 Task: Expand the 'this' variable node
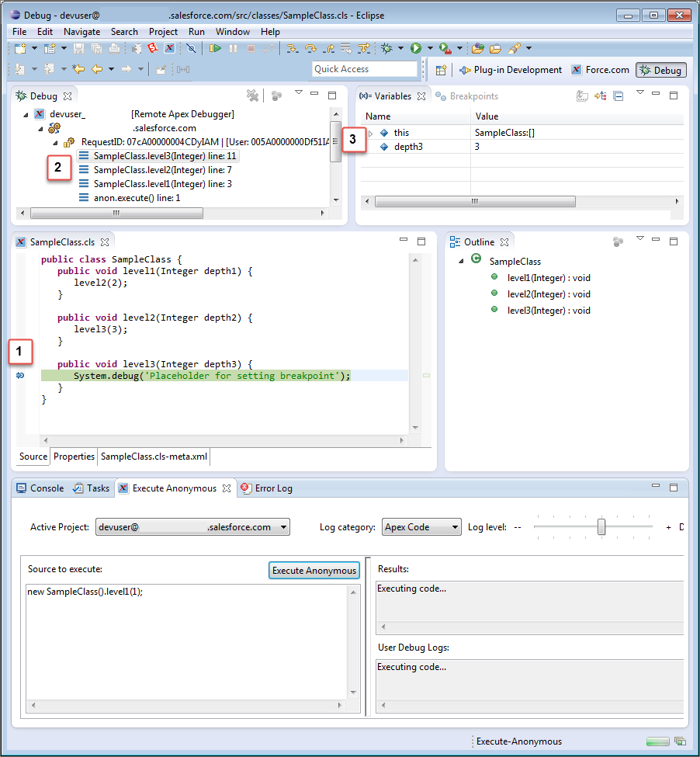370,134
